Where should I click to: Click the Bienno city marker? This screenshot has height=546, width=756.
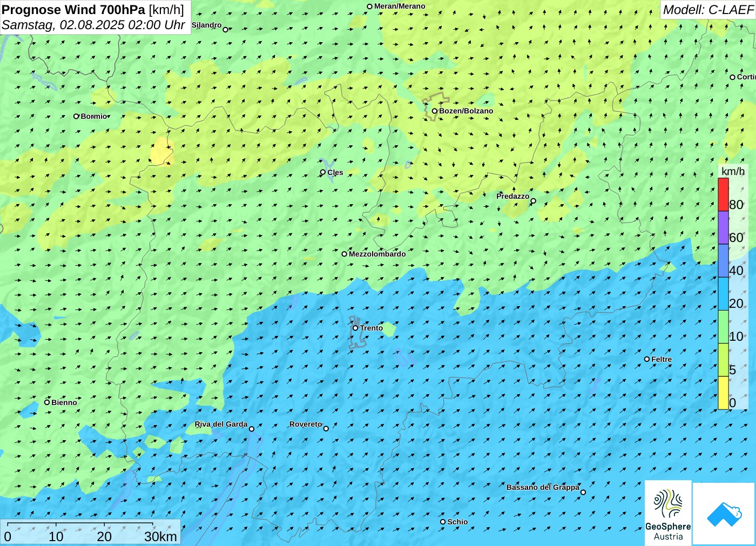coord(47,402)
